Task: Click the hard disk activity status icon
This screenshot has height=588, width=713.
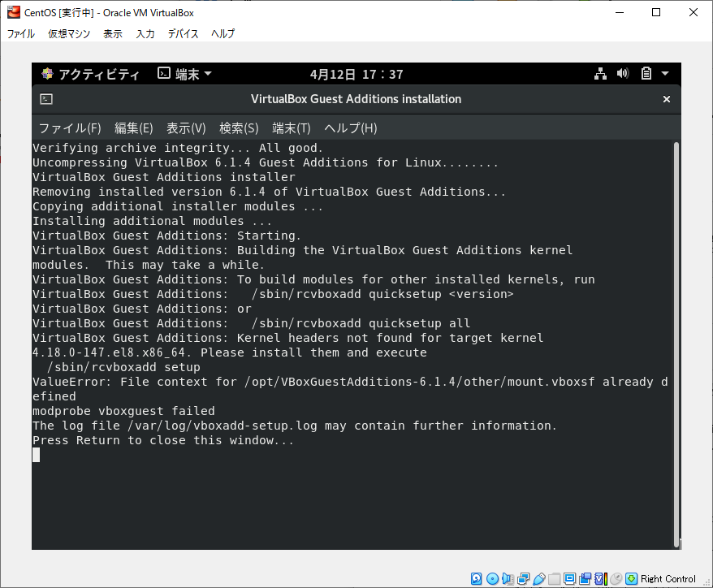Action: click(x=476, y=578)
